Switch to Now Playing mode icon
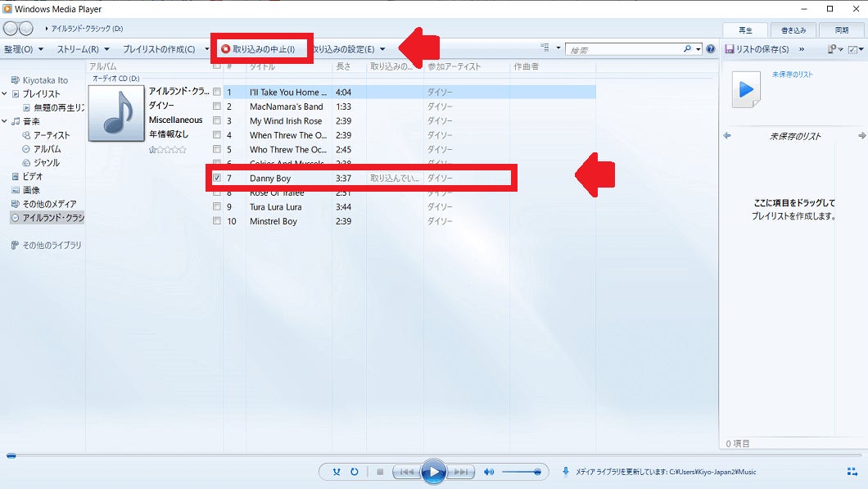The width and height of the screenshot is (868, 489). click(852, 472)
